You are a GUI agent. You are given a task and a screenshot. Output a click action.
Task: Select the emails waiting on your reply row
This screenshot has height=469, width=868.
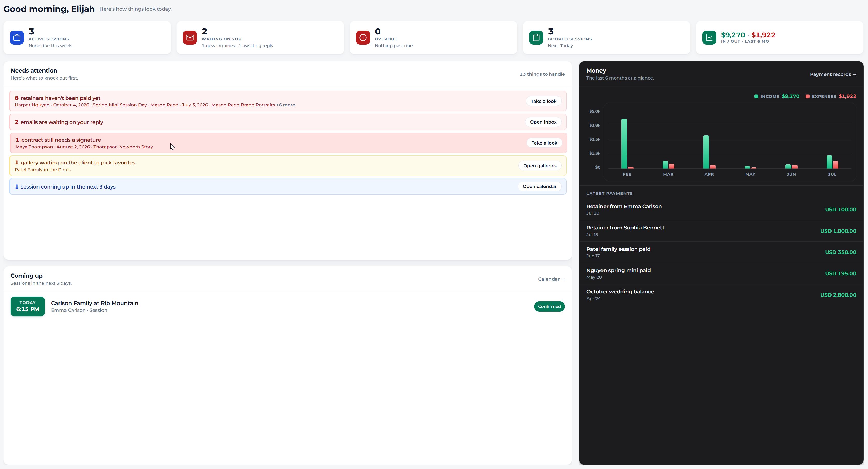[x=288, y=122]
